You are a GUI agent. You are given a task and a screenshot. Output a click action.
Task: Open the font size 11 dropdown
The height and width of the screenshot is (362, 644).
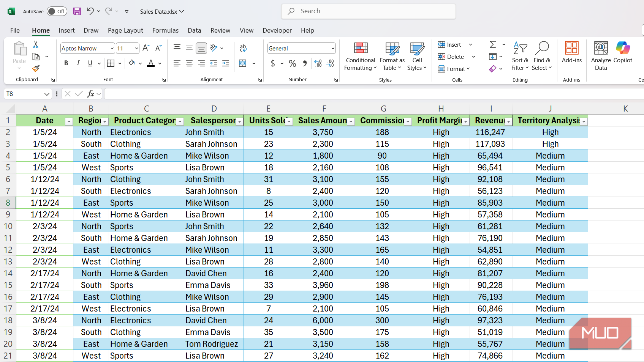click(136, 49)
